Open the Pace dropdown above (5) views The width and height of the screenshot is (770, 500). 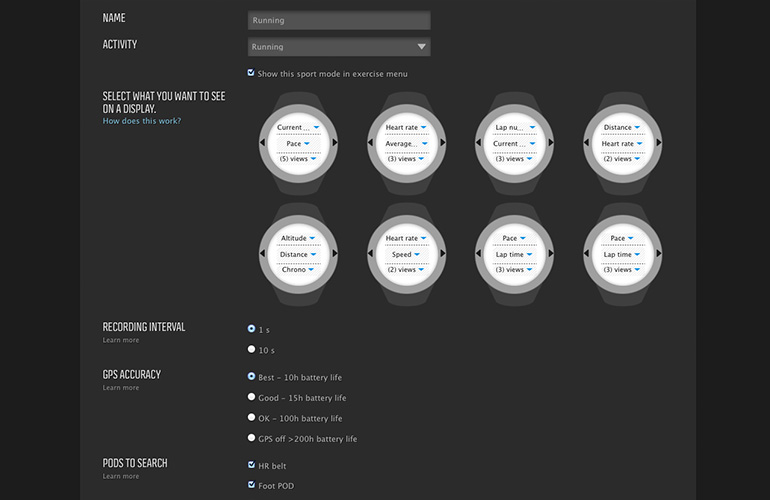click(298, 143)
